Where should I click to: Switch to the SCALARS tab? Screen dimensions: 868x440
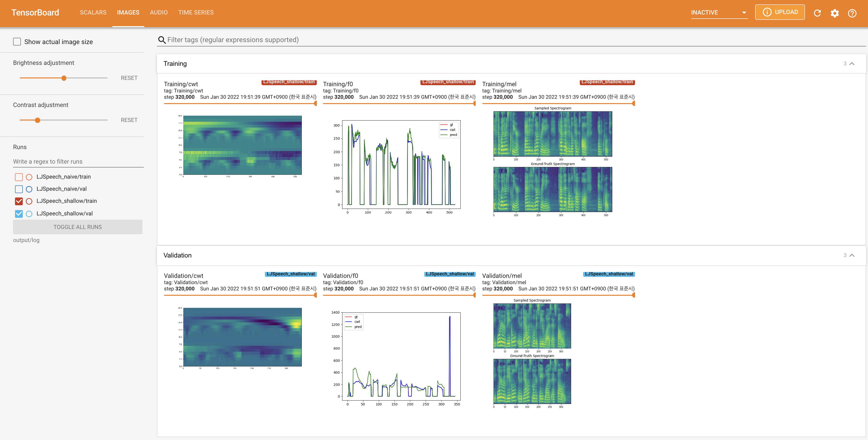click(x=93, y=12)
